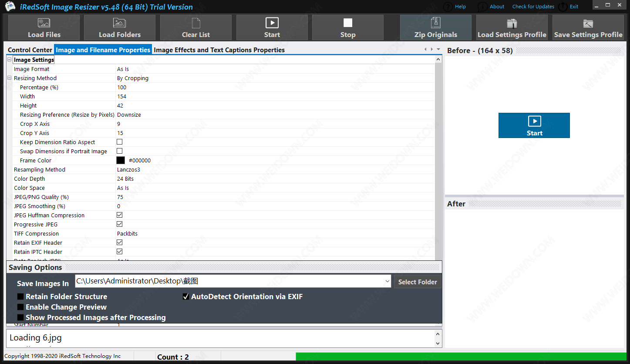
Task: Click the iRedSoft app logo icon
Action: click(x=10, y=7)
